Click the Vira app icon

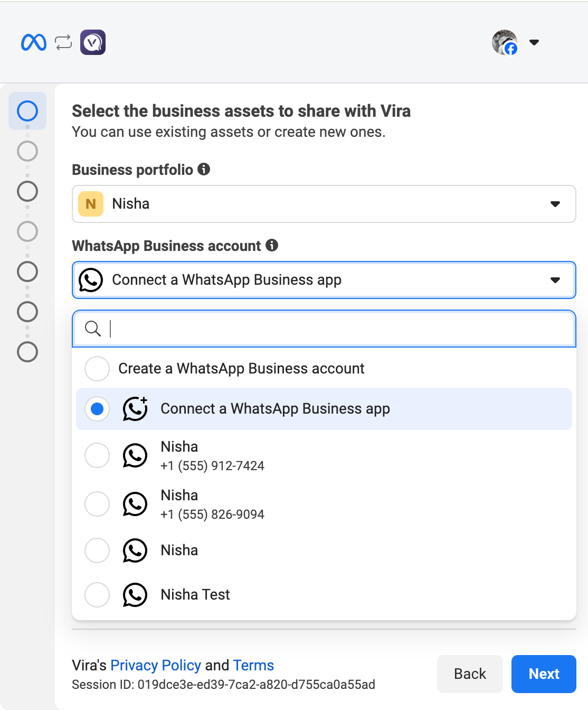[x=93, y=42]
